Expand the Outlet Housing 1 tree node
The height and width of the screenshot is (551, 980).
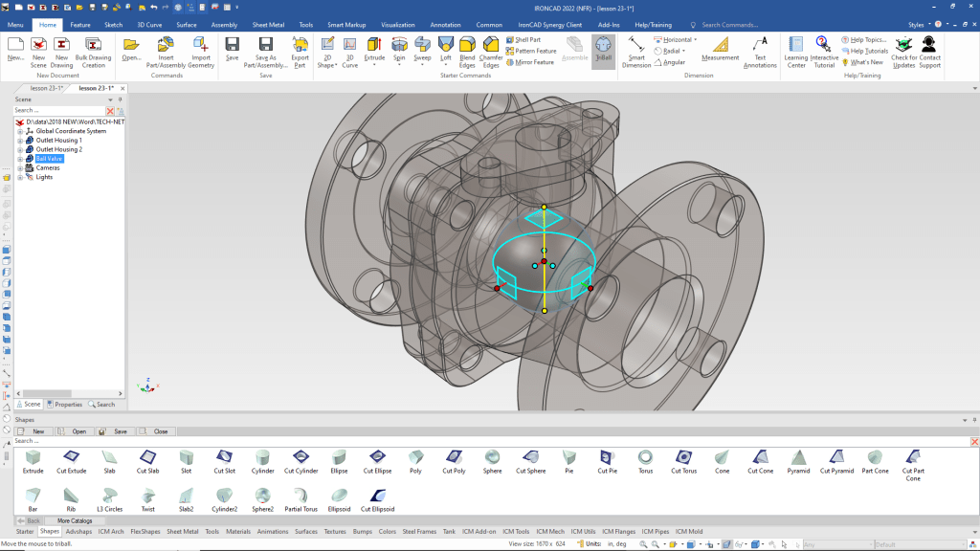(19, 141)
